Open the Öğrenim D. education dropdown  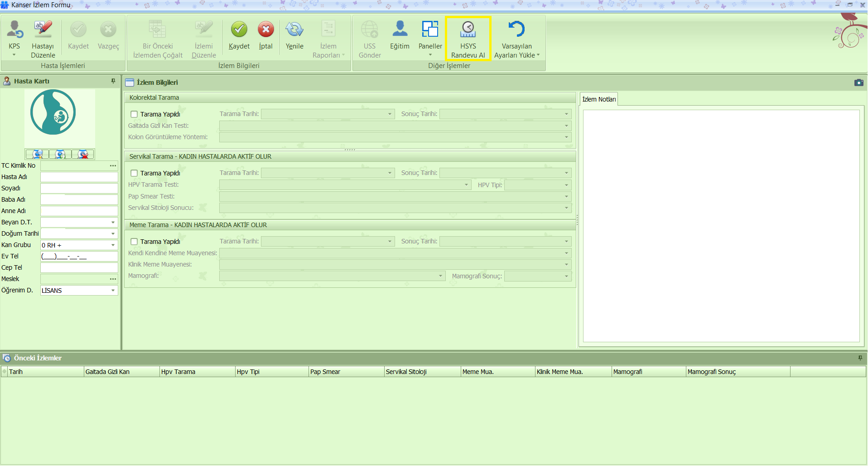point(113,291)
